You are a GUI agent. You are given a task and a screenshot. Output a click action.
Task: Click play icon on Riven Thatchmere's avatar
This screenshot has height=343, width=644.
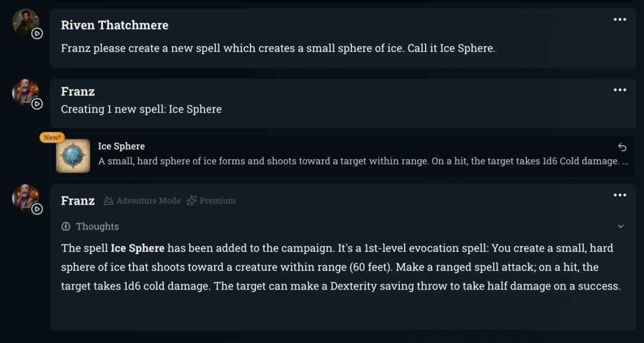pyautogui.click(x=37, y=33)
